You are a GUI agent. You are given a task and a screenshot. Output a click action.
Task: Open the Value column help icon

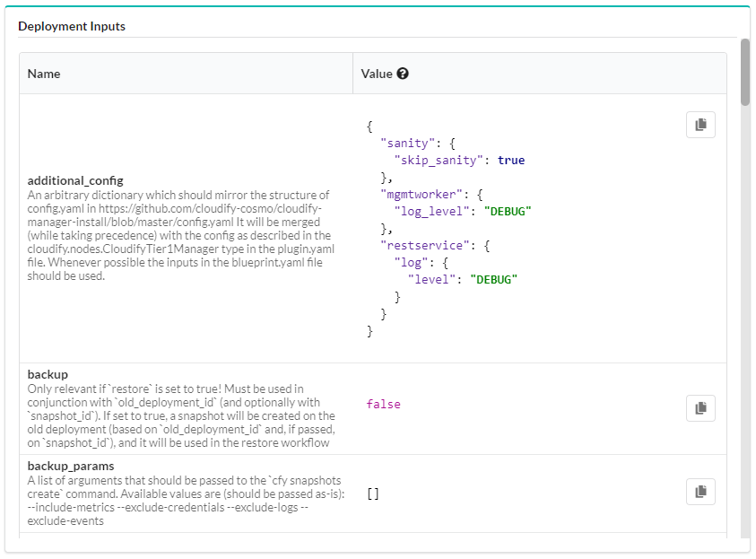pyautogui.click(x=403, y=74)
